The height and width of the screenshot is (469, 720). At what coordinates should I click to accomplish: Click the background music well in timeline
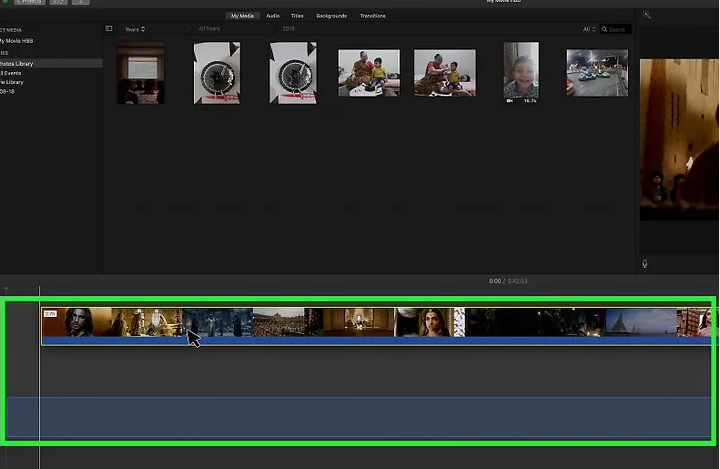(x=358, y=417)
